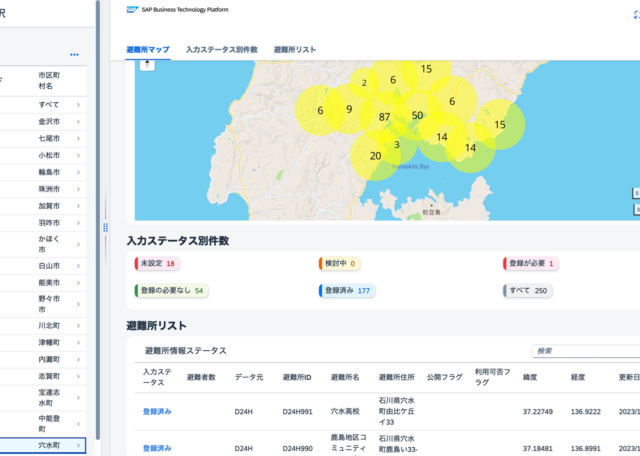
Task: Expand the 金沢市 row chevron
Action: [78, 121]
